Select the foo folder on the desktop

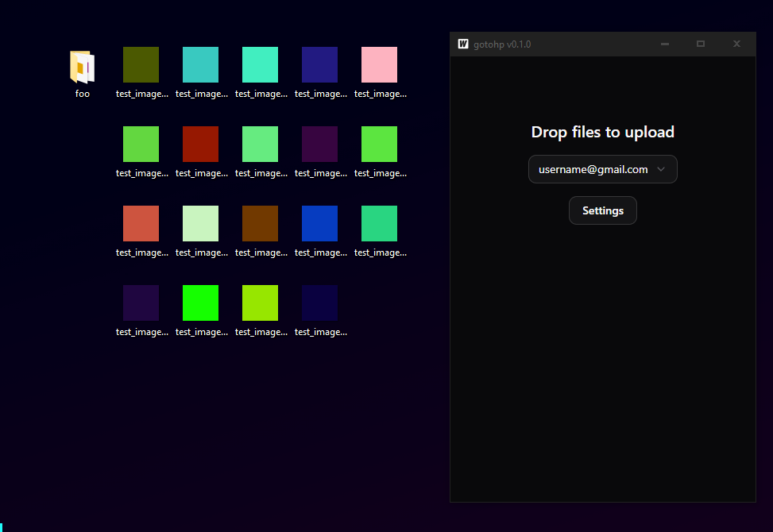[82, 67]
